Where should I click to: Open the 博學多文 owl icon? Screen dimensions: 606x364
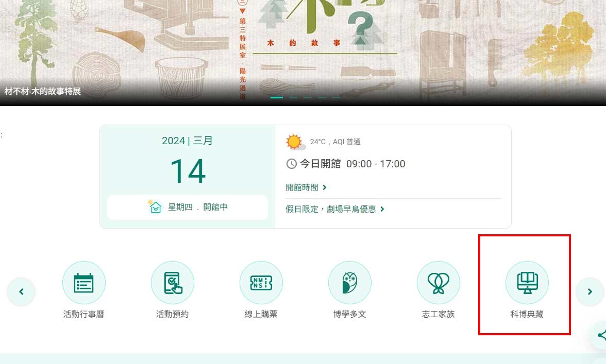pos(350,283)
